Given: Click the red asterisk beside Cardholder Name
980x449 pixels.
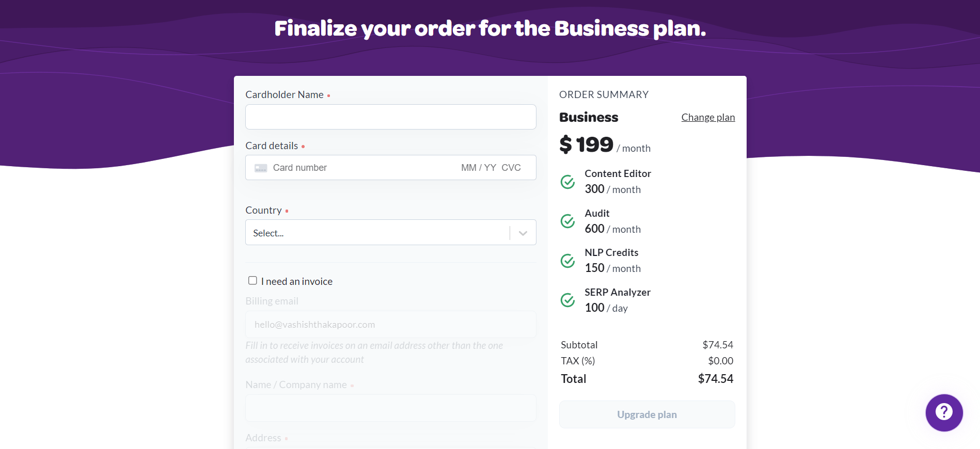Looking at the screenshot, I should (x=329, y=96).
